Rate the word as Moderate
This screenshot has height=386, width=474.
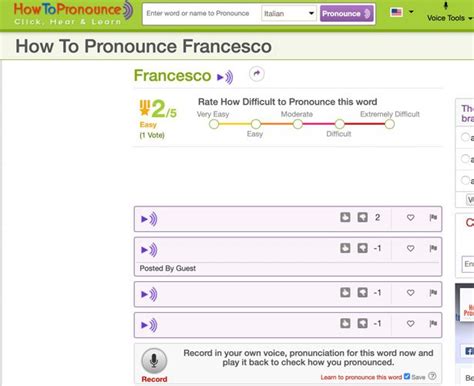(298, 124)
